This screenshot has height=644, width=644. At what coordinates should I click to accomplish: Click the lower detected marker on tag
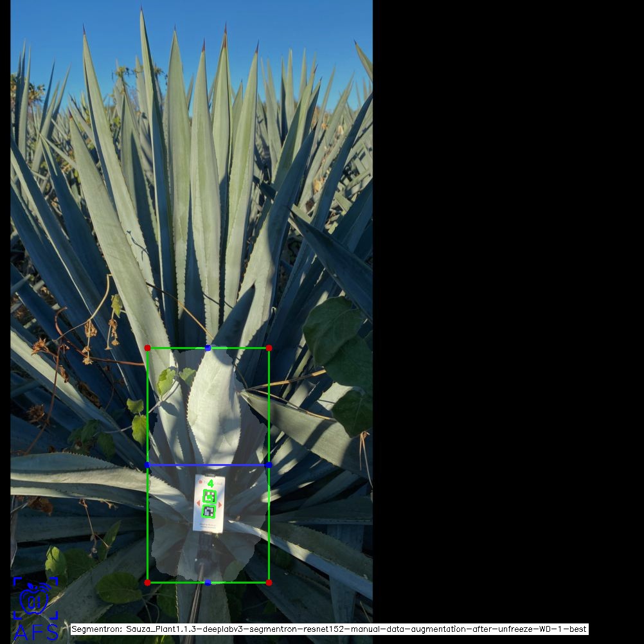[x=208, y=512]
